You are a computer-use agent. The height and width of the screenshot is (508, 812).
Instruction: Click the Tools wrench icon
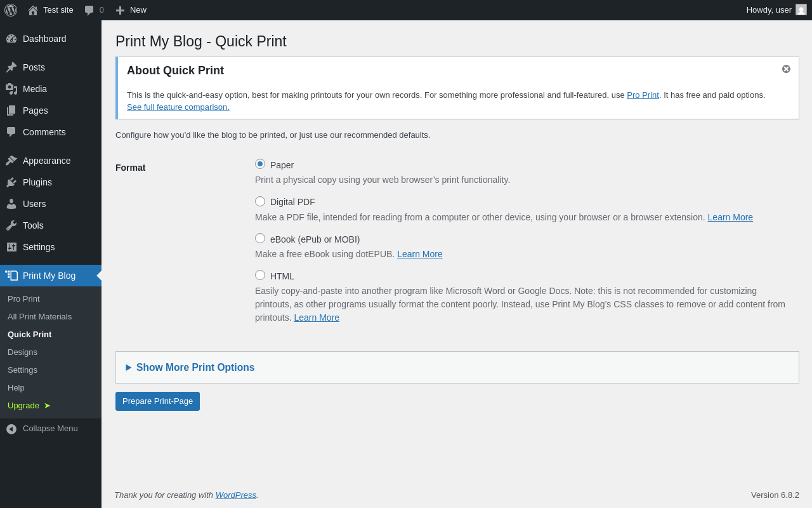(x=11, y=225)
